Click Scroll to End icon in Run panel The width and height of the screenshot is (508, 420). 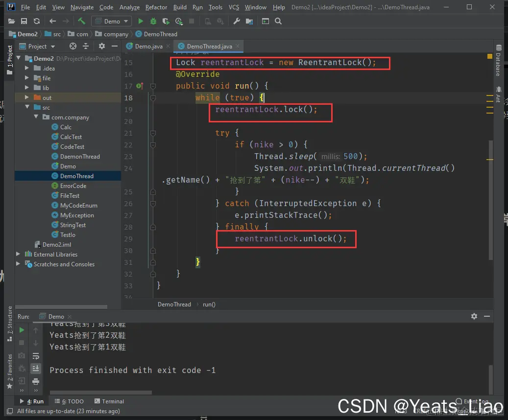(36, 369)
